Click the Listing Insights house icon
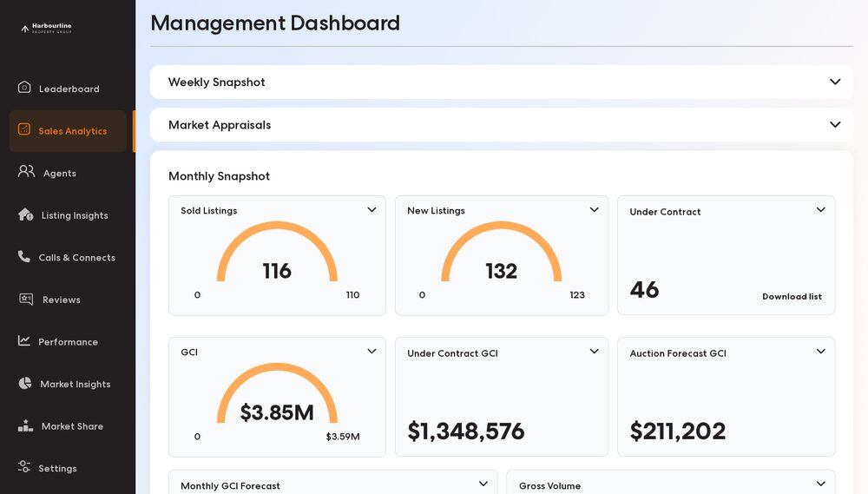Image resolution: width=868 pixels, height=494 pixels. click(x=25, y=214)
